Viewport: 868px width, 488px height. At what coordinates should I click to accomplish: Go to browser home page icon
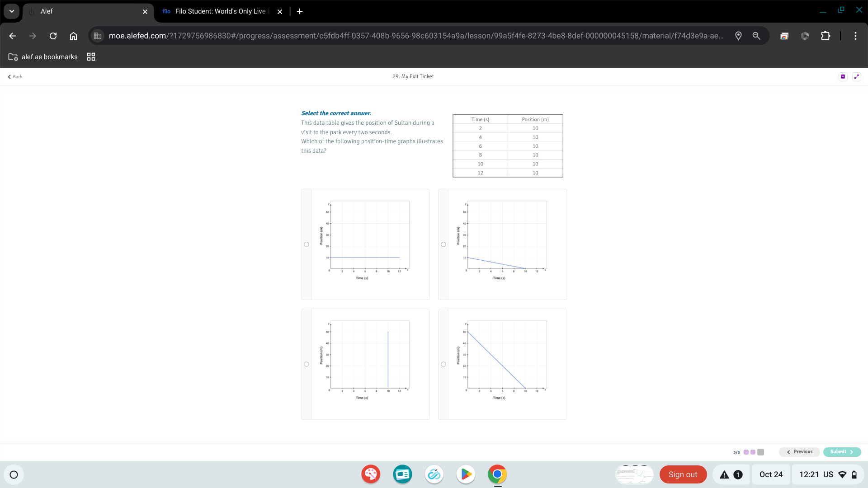(x=73, y=36)
